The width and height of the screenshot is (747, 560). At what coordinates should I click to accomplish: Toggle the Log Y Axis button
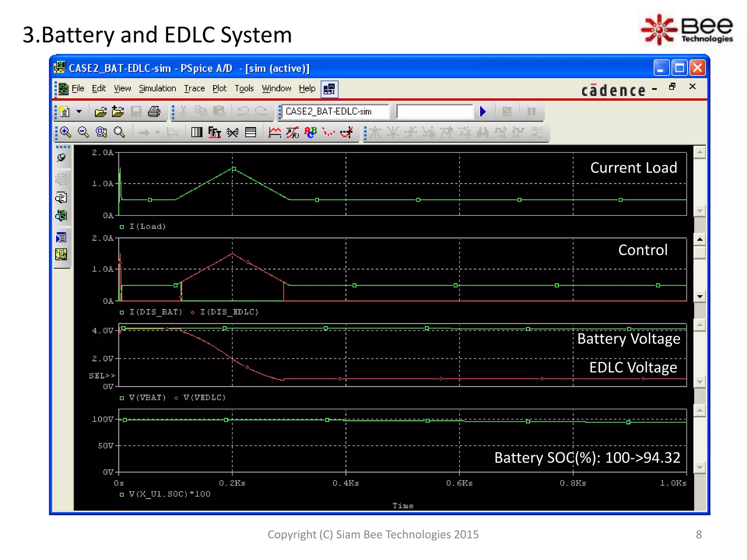[x=251, y=132]
